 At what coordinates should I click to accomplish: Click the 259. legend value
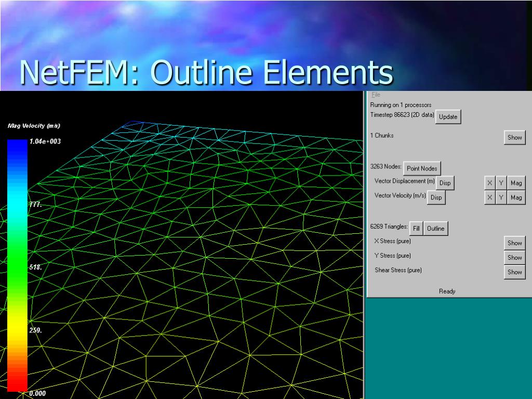[35, 330]
